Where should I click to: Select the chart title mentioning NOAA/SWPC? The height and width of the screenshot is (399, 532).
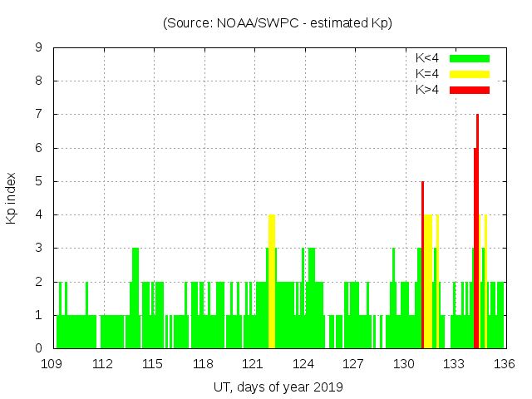click(x=277, y=22)
